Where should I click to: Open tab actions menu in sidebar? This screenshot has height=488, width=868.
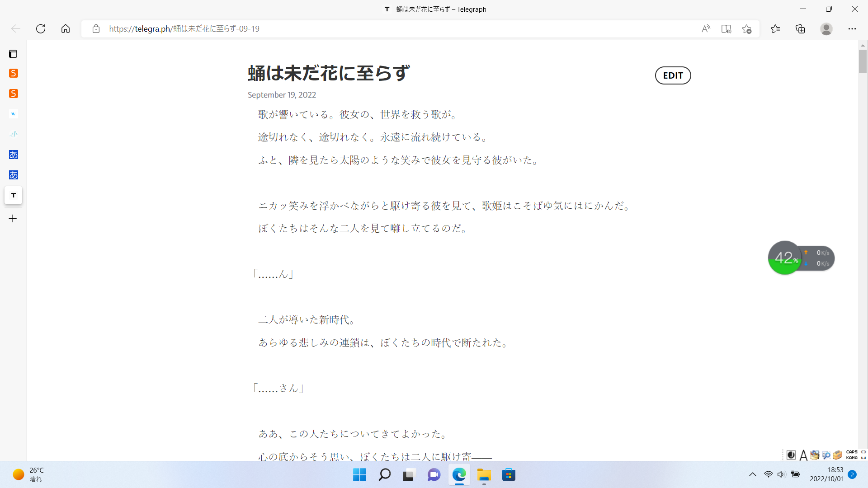(13, 54)
